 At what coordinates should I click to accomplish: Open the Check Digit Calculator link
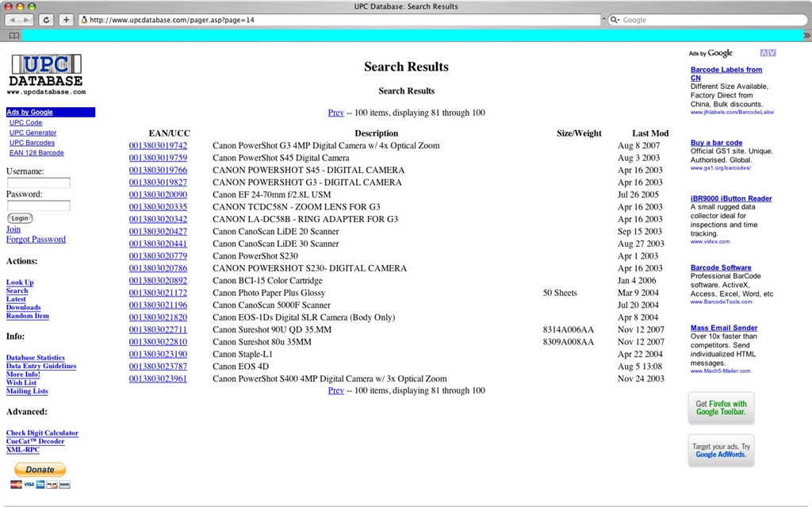[42, 432]
